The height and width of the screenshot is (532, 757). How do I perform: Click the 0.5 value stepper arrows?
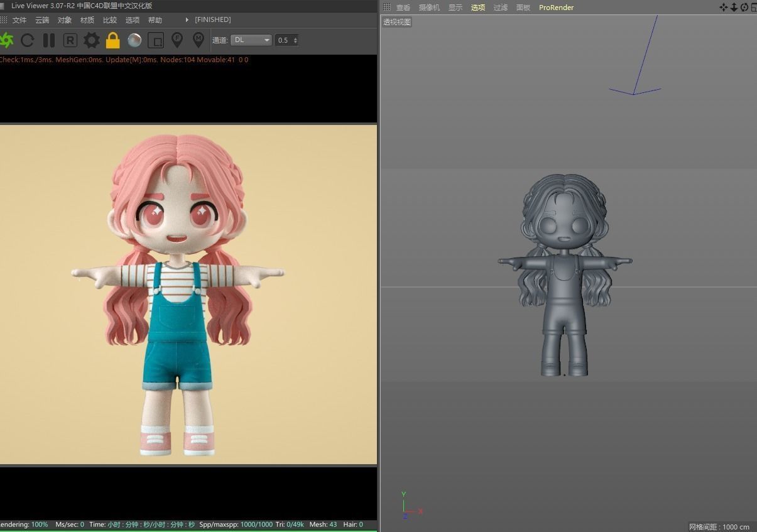(x=295, y=40)
